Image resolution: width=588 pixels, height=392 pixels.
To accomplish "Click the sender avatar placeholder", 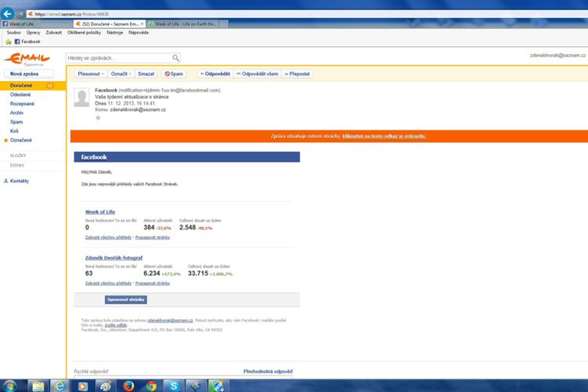I will coord(81,98).
